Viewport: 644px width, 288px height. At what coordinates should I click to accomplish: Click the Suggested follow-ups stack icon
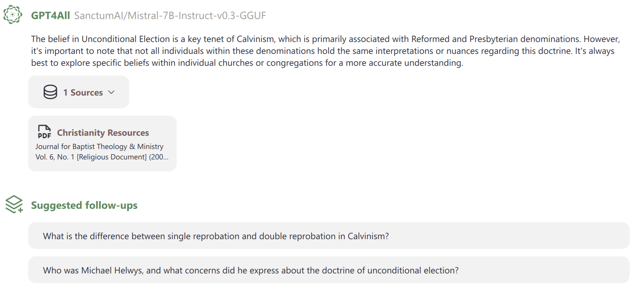tap(14, 204)
